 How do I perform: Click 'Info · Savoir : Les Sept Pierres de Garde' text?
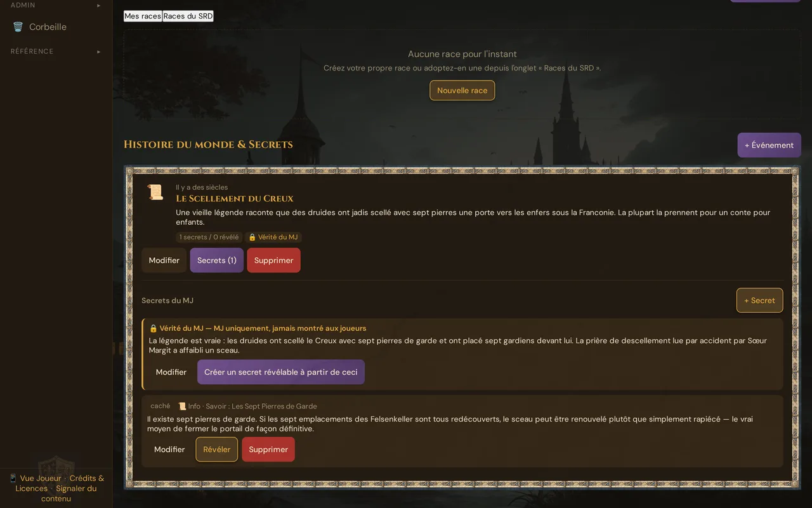click(x=252, y=406)
